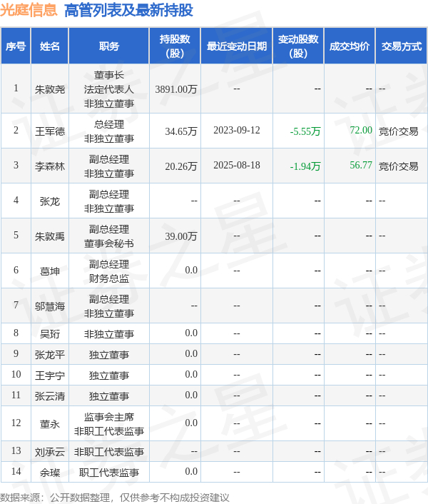Click the name 朱敦禹
The image size is (428, 504).
point(50,236)
